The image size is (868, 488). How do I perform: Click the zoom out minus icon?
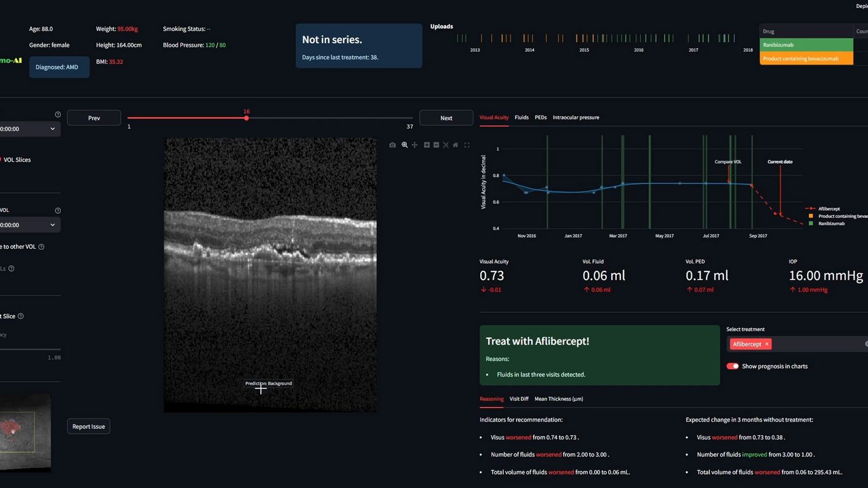(436, 145)
